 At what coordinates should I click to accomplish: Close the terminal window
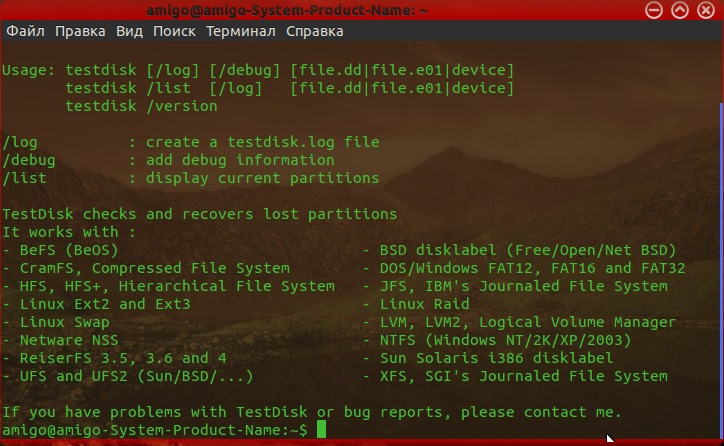[706, 10]
